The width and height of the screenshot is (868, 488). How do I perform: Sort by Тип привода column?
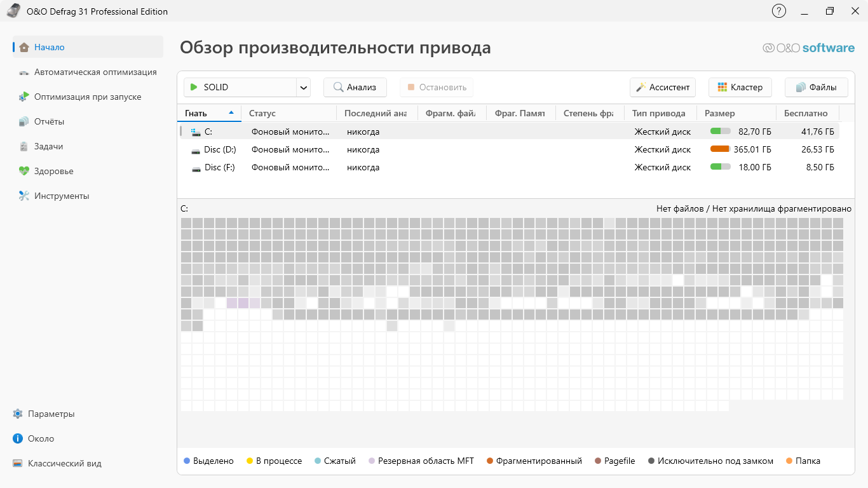pyautogui.click(x=660, y=113)
